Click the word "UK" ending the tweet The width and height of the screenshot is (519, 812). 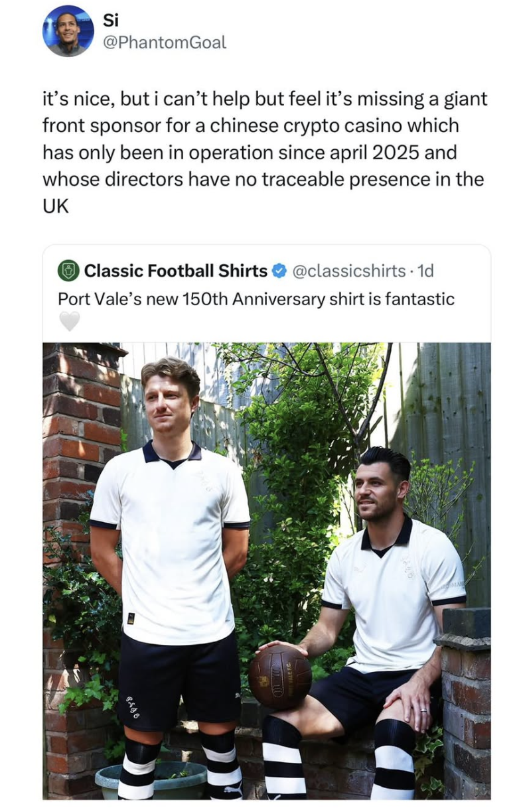point(56,206)
